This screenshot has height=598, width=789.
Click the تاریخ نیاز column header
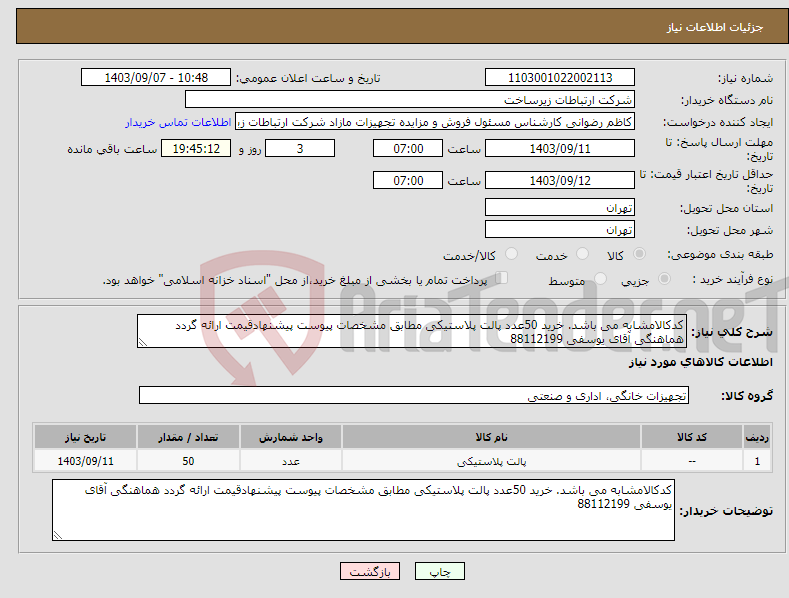point(86,437)
